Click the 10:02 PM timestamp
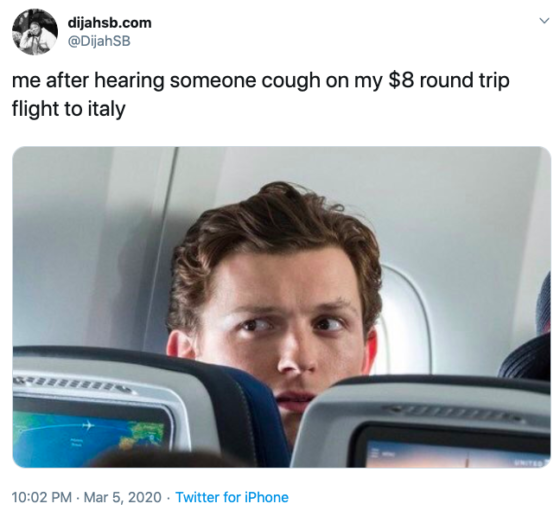The width and height of the screenshot is (560, 510). tap(42, 497)
